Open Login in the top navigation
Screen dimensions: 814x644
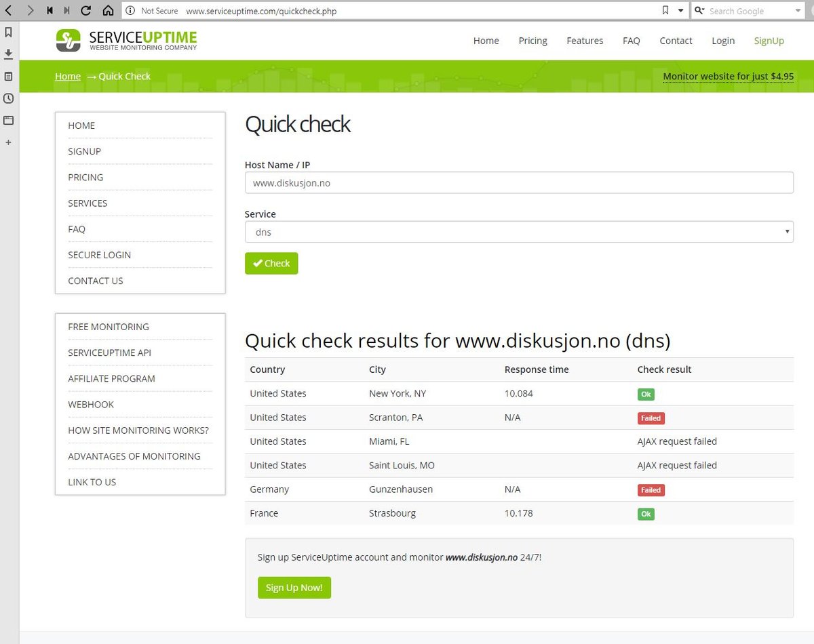pos(723,41)
